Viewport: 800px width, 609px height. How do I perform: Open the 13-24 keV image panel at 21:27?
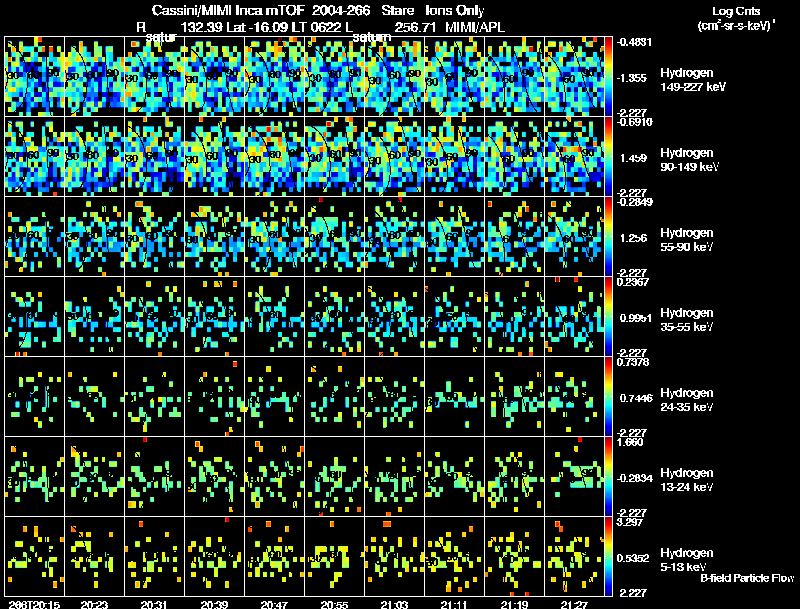574,477
